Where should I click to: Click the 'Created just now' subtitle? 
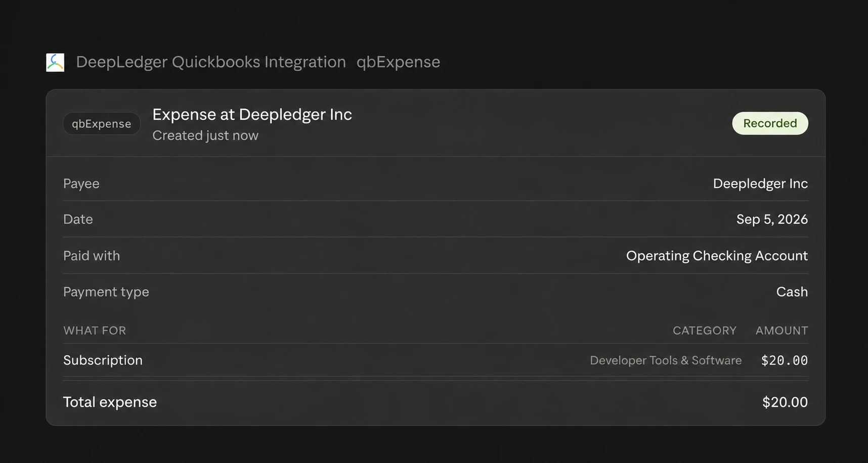[205, 135]
